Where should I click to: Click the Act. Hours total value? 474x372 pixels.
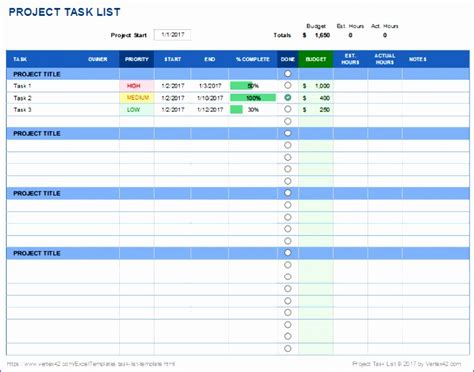(x=385, y=35)
